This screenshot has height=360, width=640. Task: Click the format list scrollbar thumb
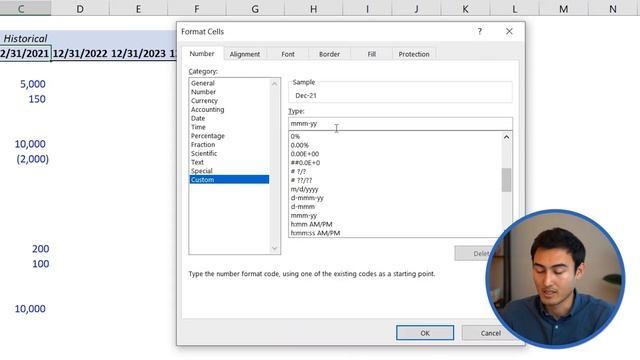click(x=507, y=180)
